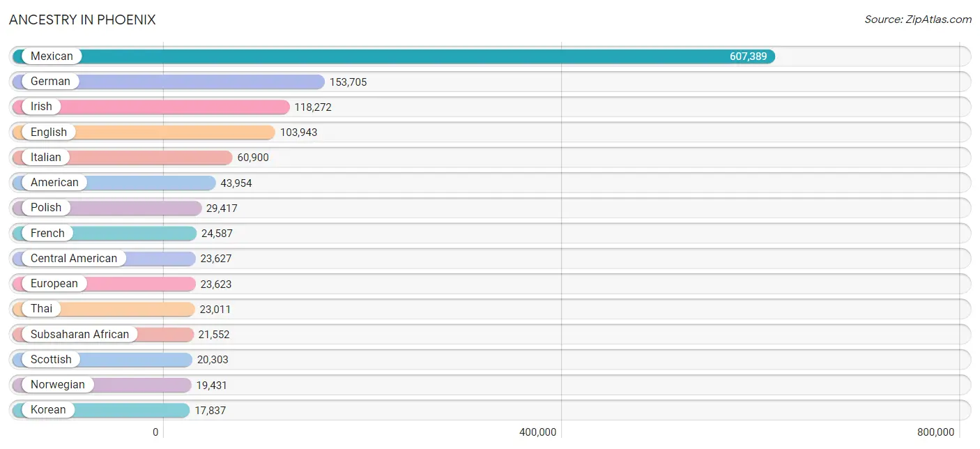980x449 pixels.
Task: Click the 23,627 Central American value
Action: 216,259
